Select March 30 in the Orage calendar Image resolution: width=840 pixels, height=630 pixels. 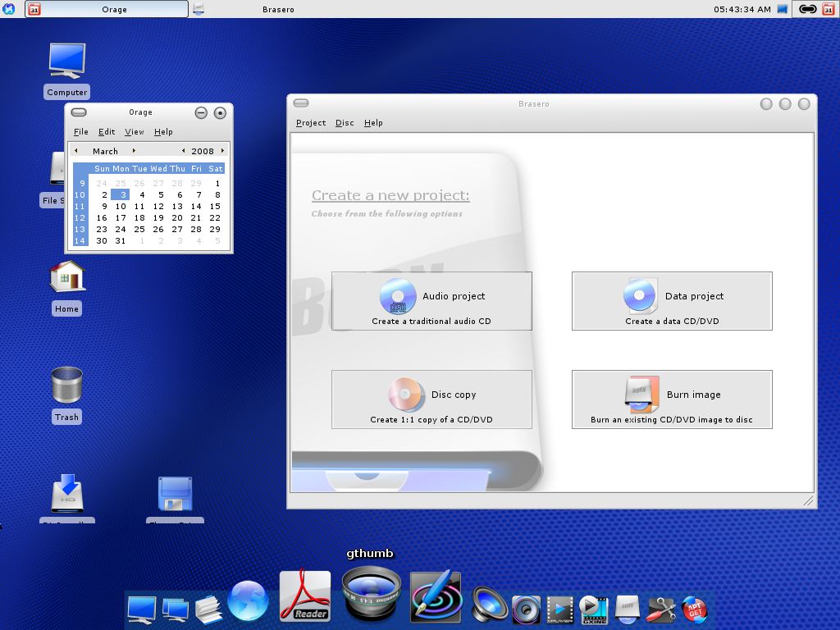[x=102, y=240]
